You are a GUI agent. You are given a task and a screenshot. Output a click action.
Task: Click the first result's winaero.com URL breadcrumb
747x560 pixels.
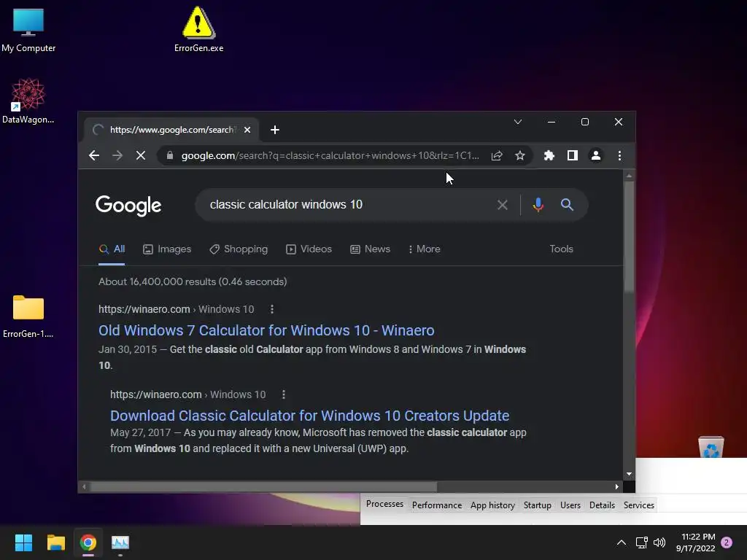click(177, 309)
